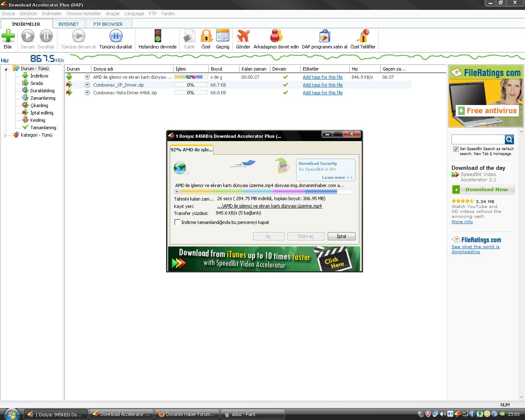This screenshot has width=525, height=420.
Task: Click the Gönder airplane icon
Action: (243, 36)
